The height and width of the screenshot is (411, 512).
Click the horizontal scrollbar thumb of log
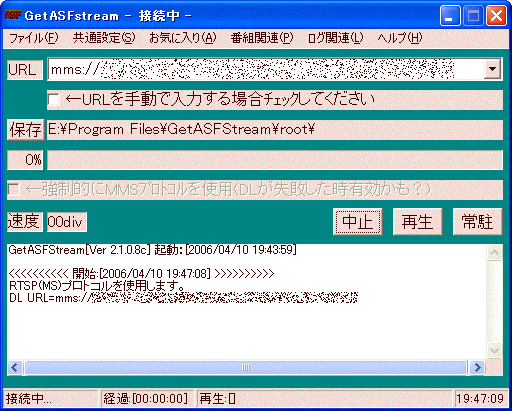(x=245, y=367)
